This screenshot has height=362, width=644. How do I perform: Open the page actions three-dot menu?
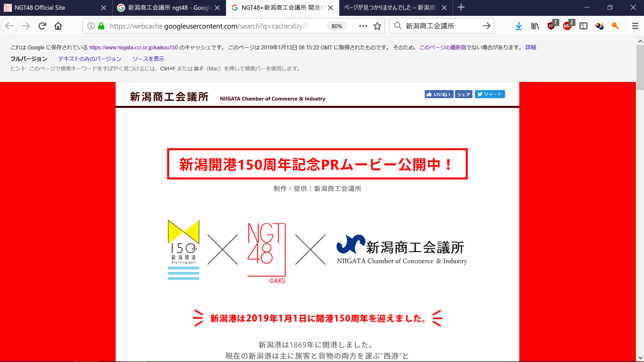(x=363, y=26)
